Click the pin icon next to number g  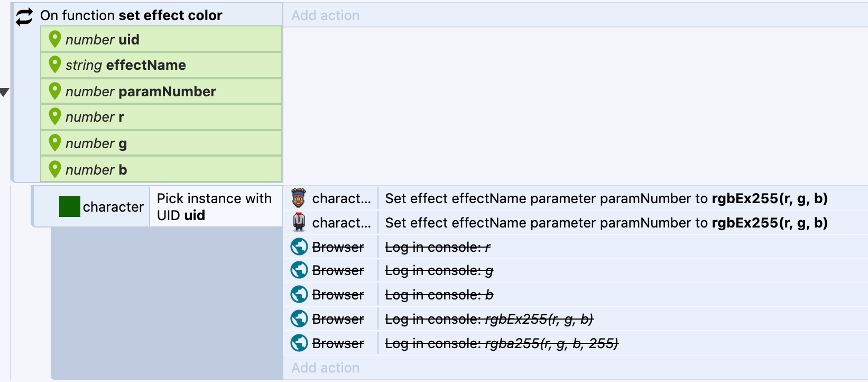(55, 143)
